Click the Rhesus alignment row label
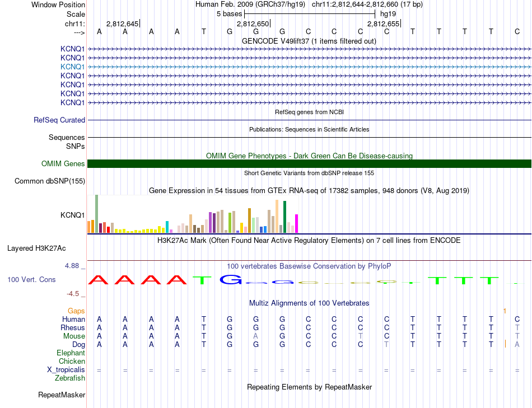The width and height of the screenshot is (532, 408). (x=72, y=327)
